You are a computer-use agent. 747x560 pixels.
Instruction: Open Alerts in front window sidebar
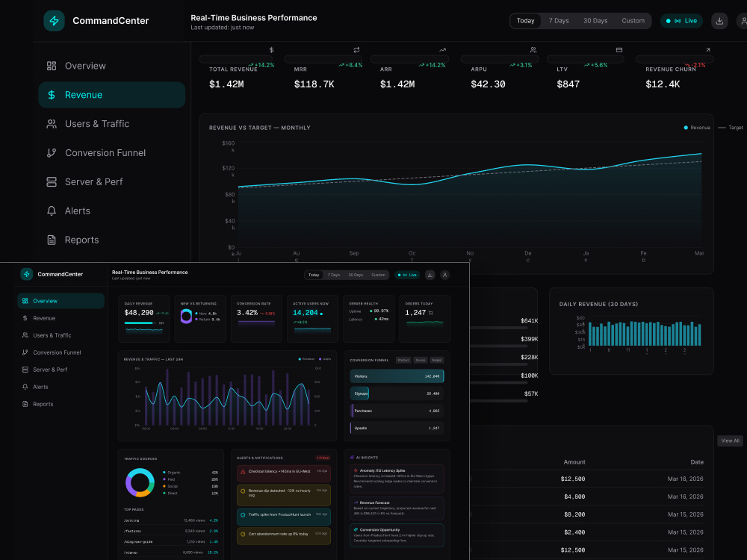click(61, 387)
